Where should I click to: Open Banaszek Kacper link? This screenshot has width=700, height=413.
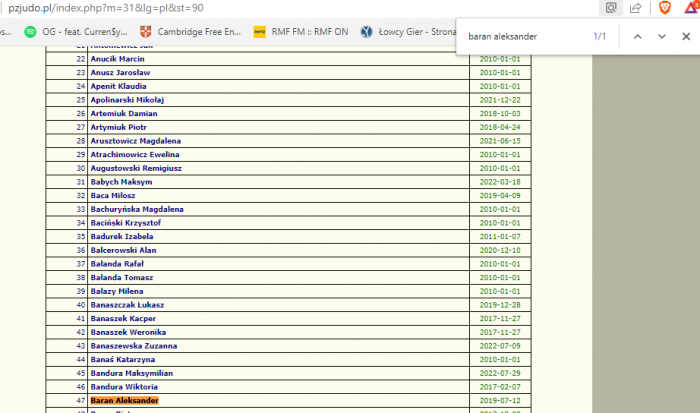123,319
